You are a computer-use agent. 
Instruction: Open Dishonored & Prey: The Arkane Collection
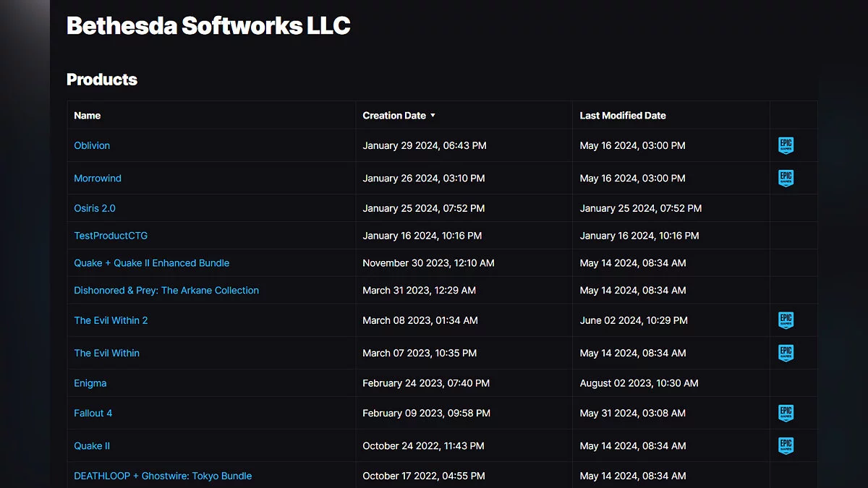tap(166, 291)
